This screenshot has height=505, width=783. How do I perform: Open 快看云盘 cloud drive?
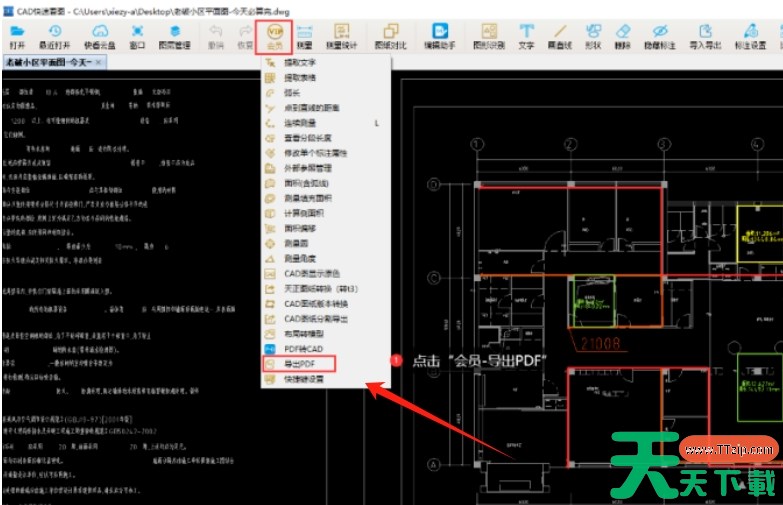[99, 37]
